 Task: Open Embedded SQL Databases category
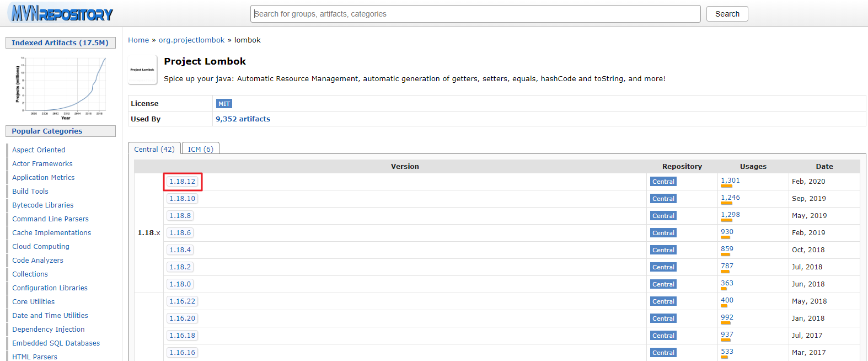click(x=56, y=343)
